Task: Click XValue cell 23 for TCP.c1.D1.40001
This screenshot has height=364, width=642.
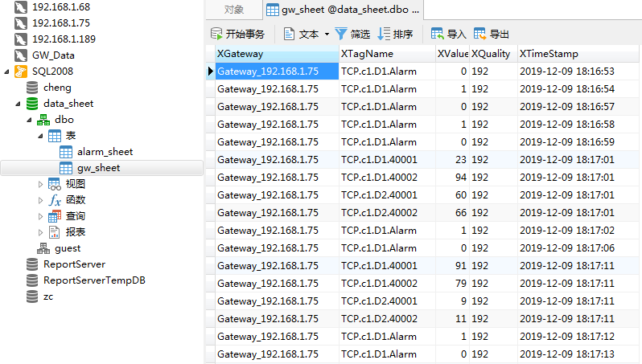Action: coord(452,160)
